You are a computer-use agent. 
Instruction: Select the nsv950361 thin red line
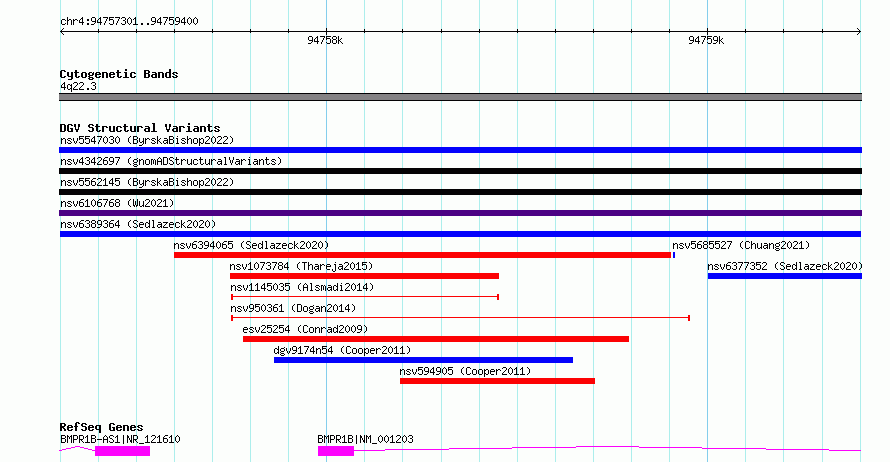tap(460, 318)
